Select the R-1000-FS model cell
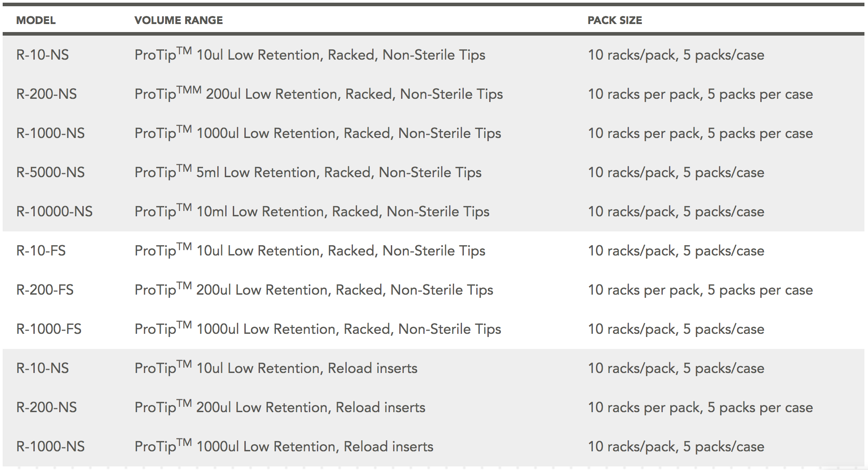The image size is (868, 470). tap(49, 329)
